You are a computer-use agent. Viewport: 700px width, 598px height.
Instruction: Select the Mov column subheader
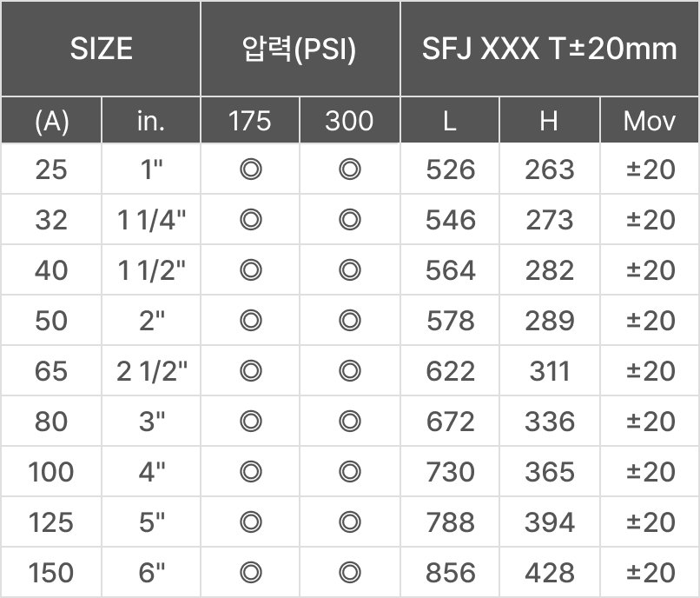(x=649, y=121)
